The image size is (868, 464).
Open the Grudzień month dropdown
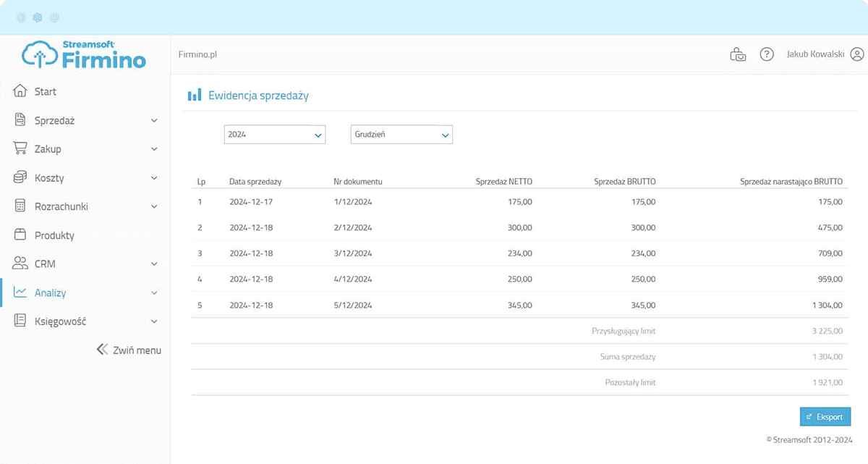(401, 135)
